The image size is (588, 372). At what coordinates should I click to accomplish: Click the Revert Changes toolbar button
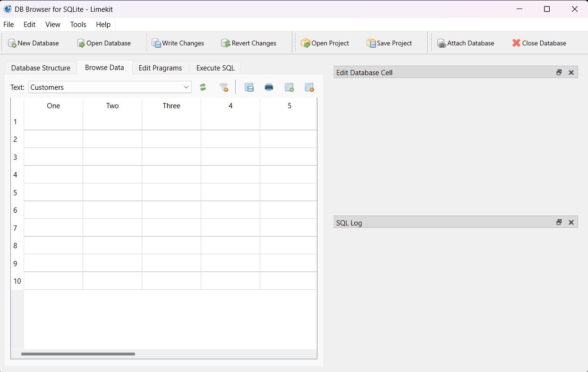coord(249,43)
